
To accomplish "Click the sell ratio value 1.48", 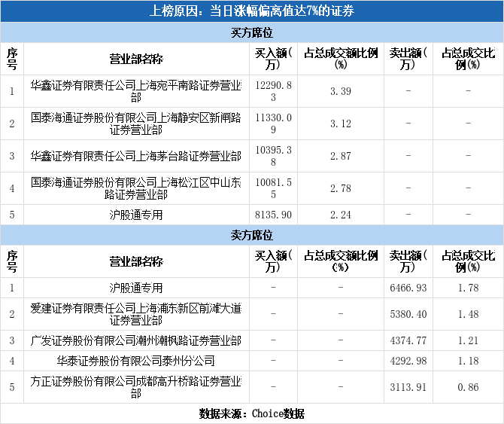I will coord(469,314).
